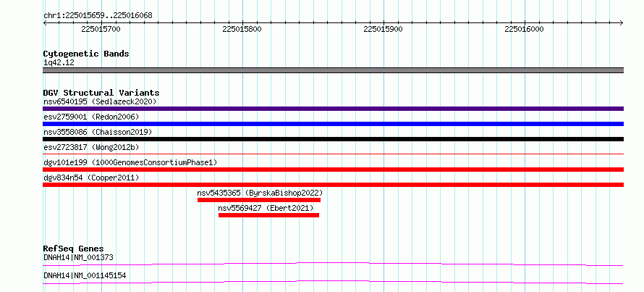644x292 pixels.
Task: Select the purple nsv6540195 variant bar
Action: click(333, 109)
